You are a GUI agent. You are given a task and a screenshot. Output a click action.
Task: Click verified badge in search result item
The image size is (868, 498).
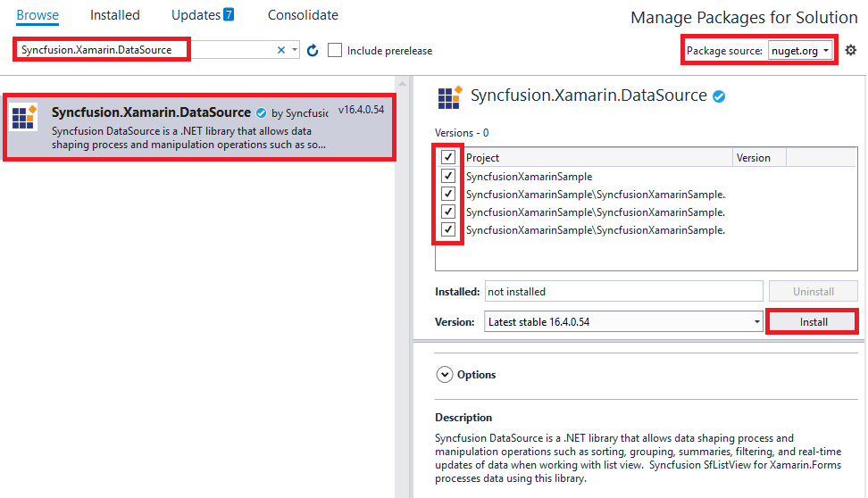(x=261, y=113)
